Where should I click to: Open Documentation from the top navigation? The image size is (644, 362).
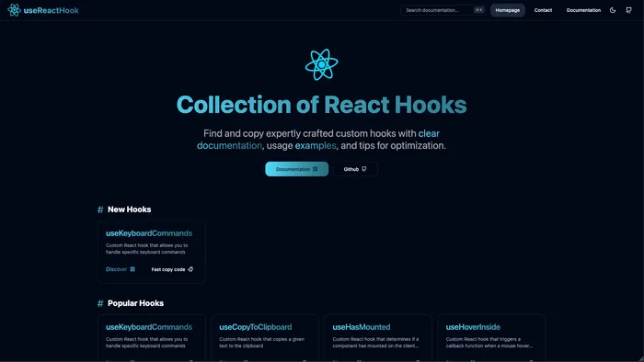click(583, 10)
